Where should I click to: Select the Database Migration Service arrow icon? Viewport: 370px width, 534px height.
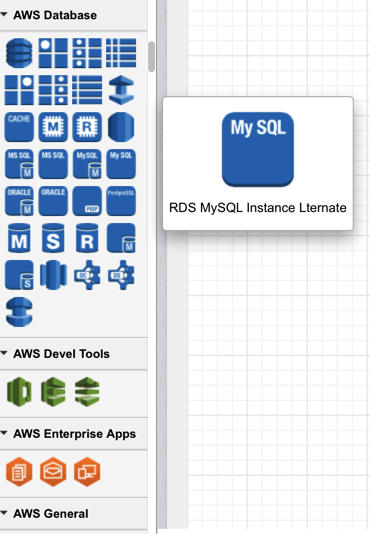(x=121, y=90)
